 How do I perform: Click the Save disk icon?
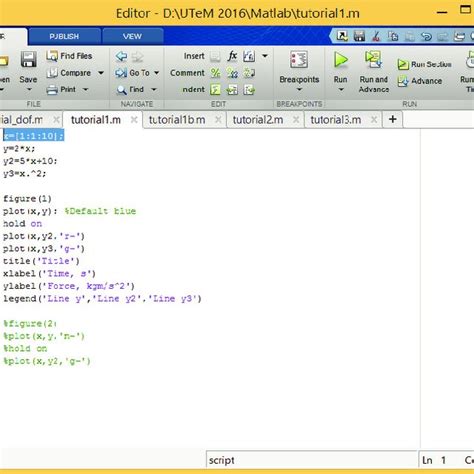[x=28, y=61]
